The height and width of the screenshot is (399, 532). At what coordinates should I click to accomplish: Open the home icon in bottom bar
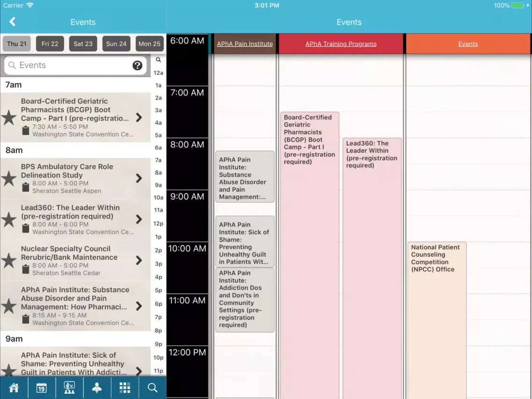pyautogui.click(x=14, y=387)
